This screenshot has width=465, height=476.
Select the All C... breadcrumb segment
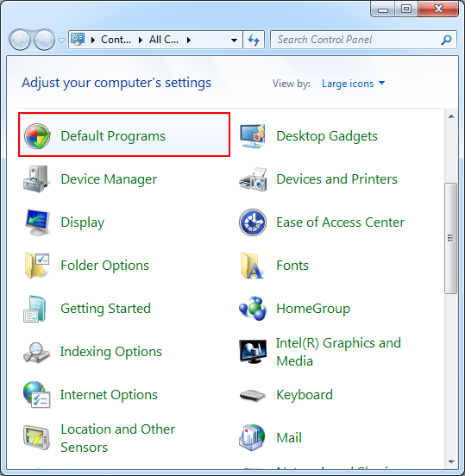coord(164,40)
